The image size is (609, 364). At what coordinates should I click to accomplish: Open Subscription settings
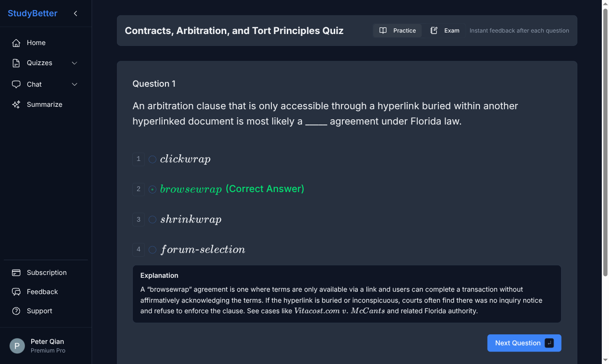(x=46, y=273)
